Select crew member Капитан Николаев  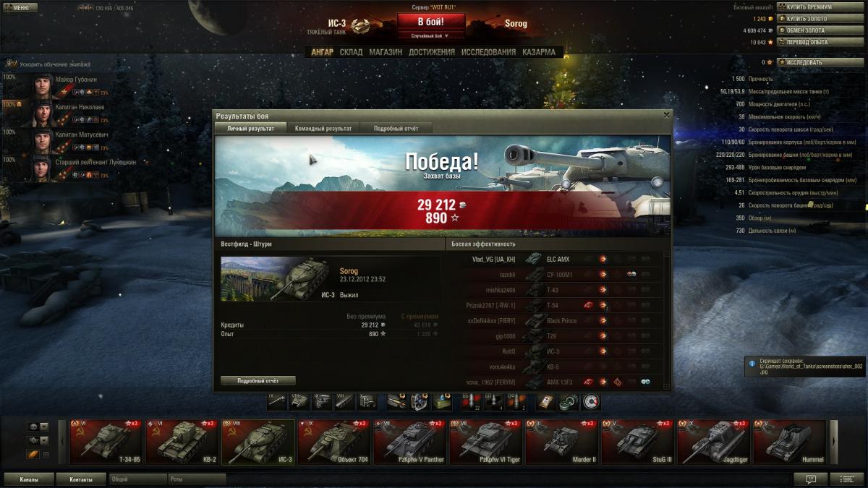(56, 113)
